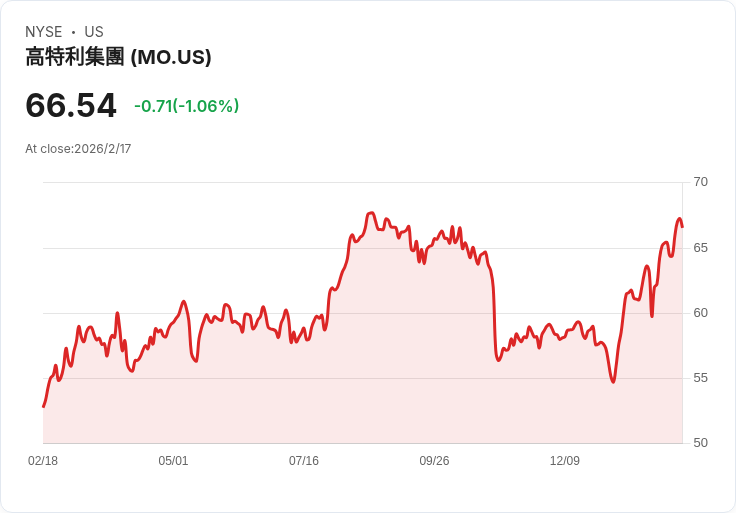Click the price line's highest peak after 07/16

point(371,213)
